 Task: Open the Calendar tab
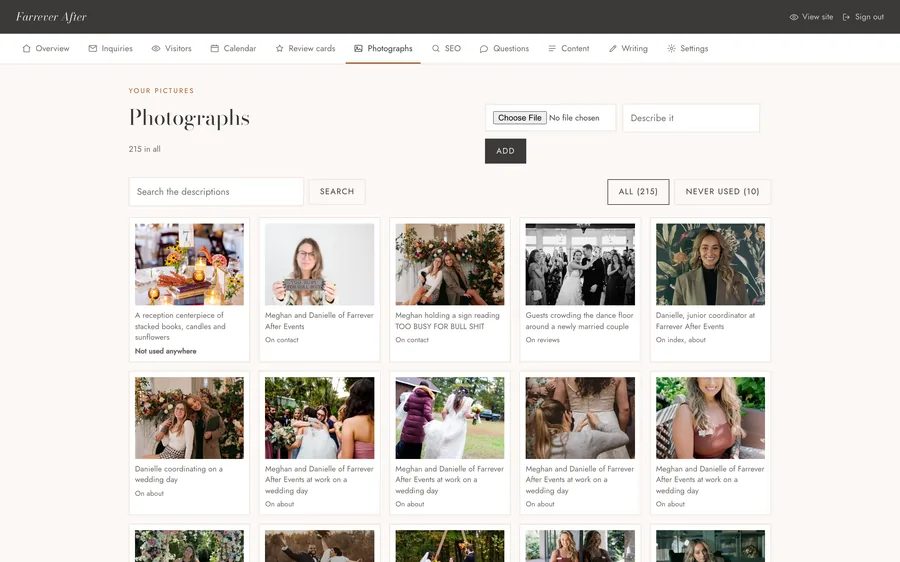234,49
